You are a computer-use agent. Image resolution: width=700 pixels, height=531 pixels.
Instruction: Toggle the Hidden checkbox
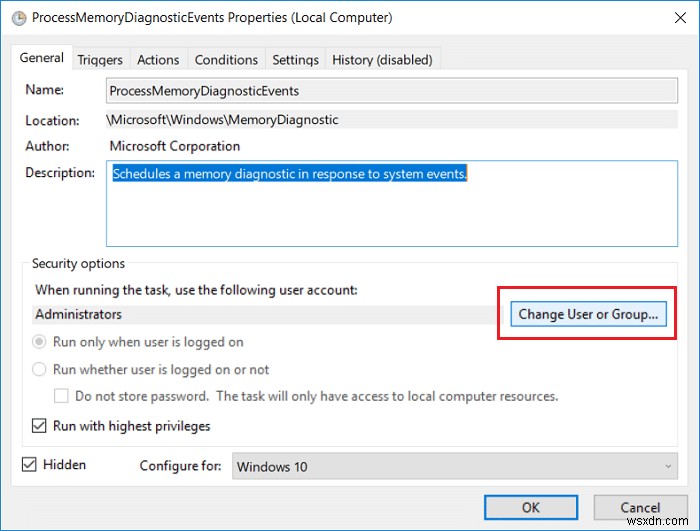pos(29,464)
